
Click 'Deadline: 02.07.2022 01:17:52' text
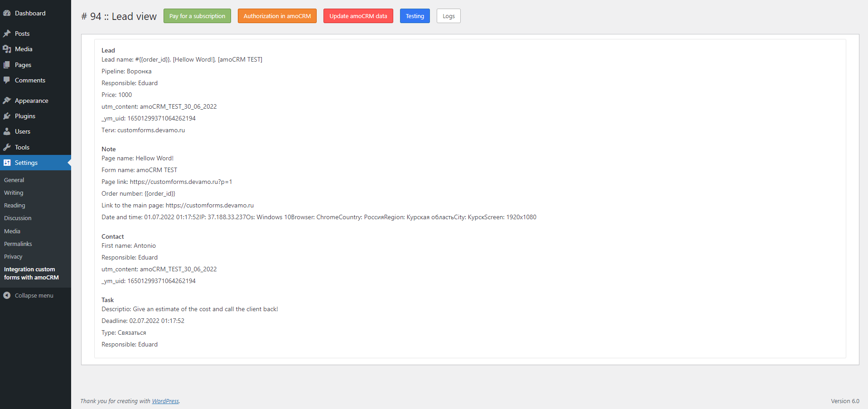143,321
